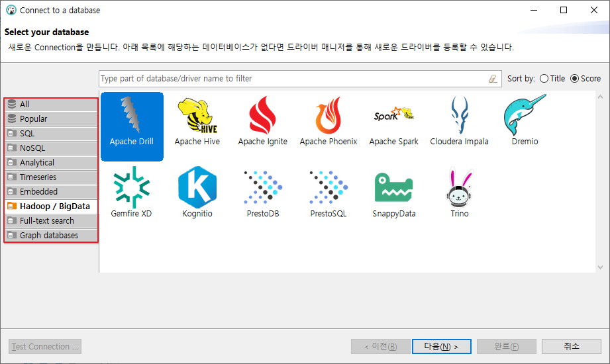Choose the Apache Hive driver
The width and height of the screenshot is (610, 364).
(x=197, y=121)
